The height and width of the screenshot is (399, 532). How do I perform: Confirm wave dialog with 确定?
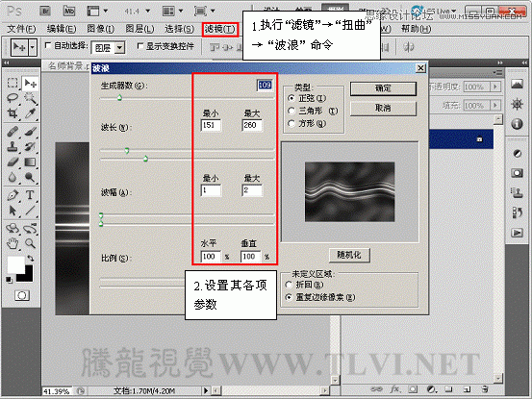point(383,88)
